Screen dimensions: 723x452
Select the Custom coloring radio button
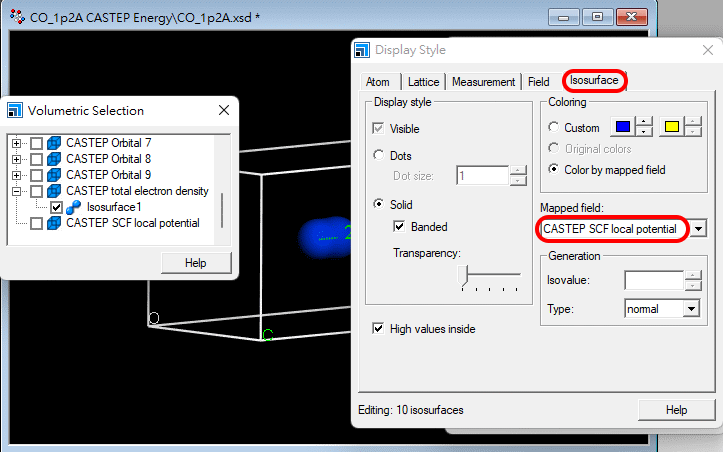tap(554, 128)
